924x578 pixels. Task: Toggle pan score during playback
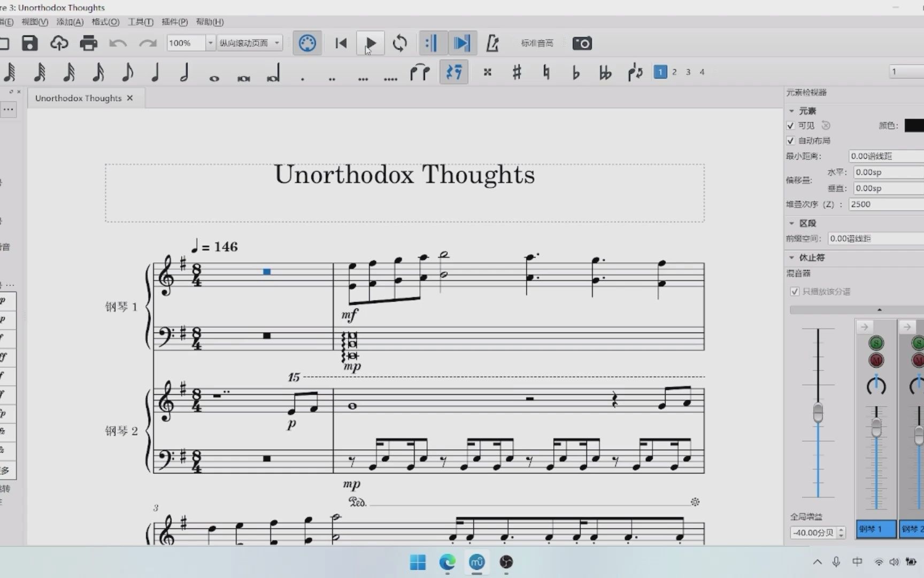pos(462,43)
